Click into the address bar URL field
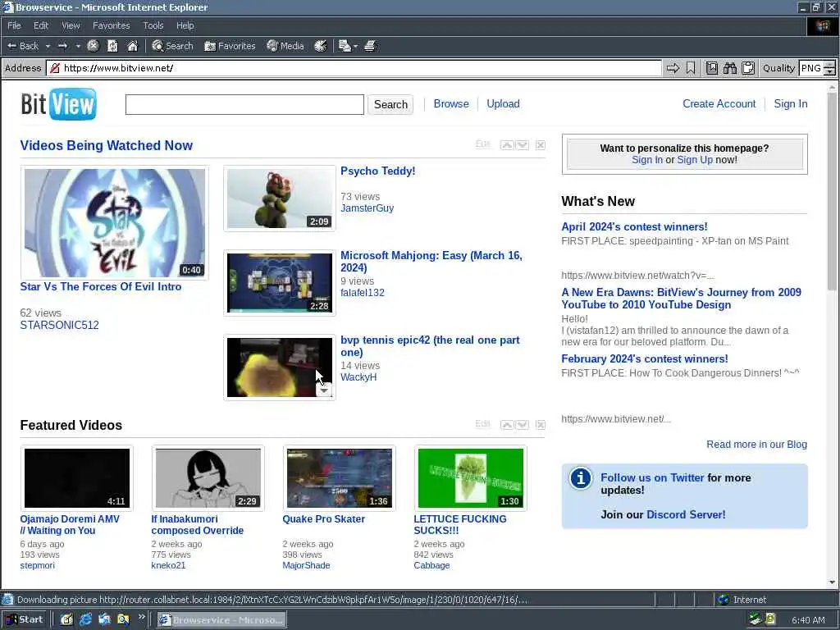 click(354, 68)
